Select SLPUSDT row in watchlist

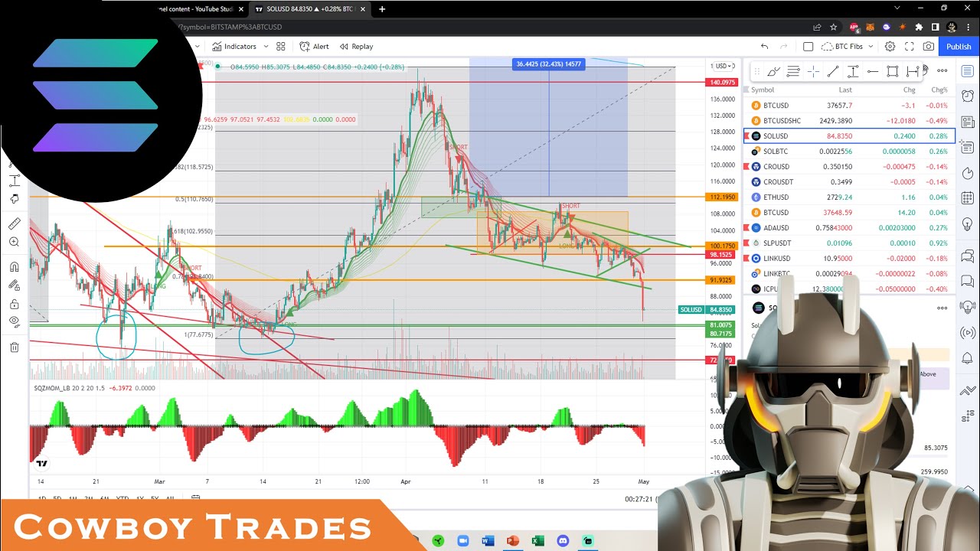[850, 243]
